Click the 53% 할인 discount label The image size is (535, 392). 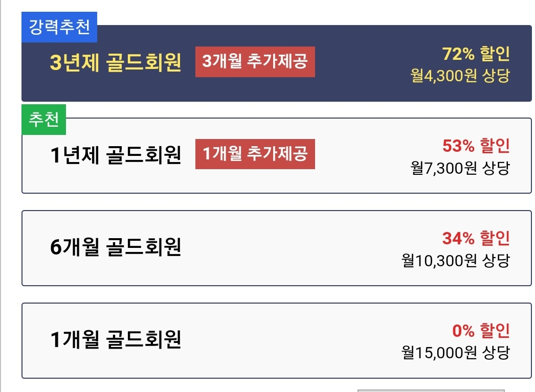click(x=476, y=146)
